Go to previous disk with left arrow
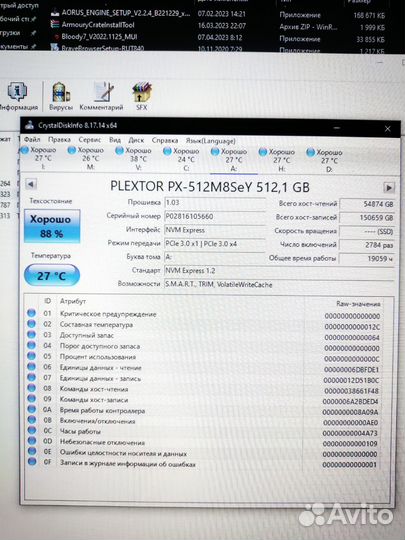The height and width of the screenshot is (540, 405). [x=31, y=184]
